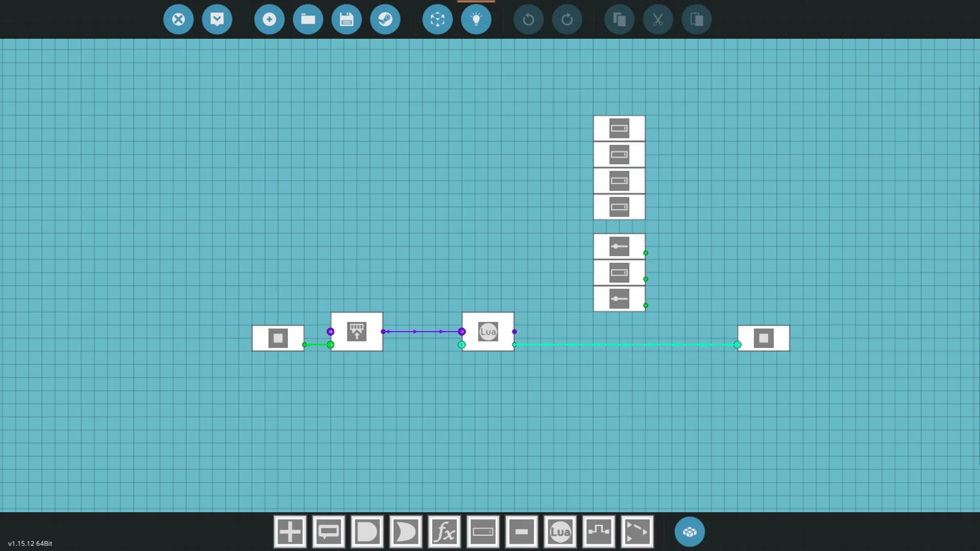The height and width of the screenshot is (551, 980).
Task: Click the undo arrow button
Action: click(x=528, y=19)
